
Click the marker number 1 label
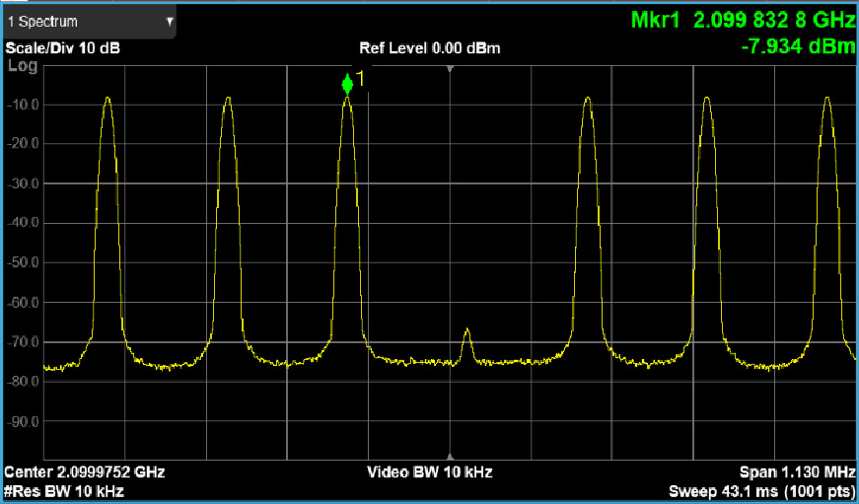361,79
